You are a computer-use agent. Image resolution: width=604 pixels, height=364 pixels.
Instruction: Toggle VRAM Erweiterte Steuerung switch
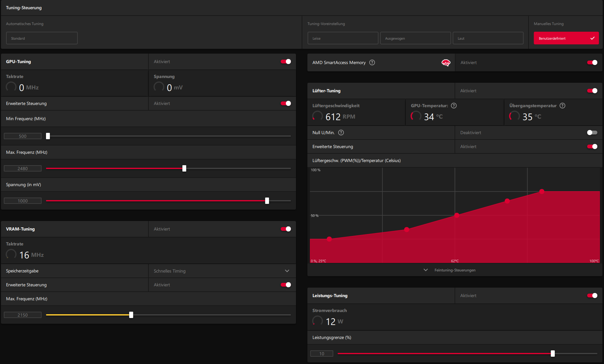pos(286,285)
